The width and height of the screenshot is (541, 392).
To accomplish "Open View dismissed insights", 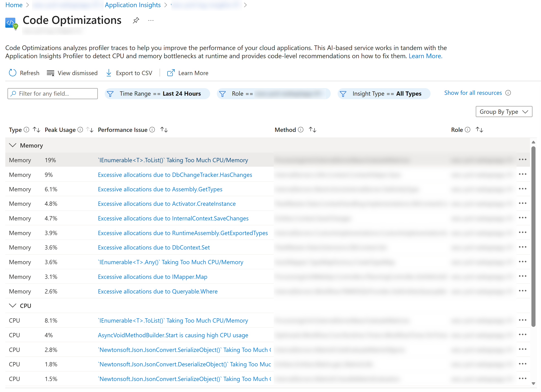I will tap(72, 73).
